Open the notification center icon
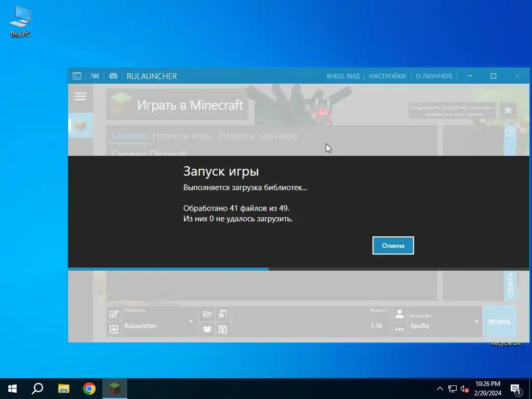 coord(515,389)
